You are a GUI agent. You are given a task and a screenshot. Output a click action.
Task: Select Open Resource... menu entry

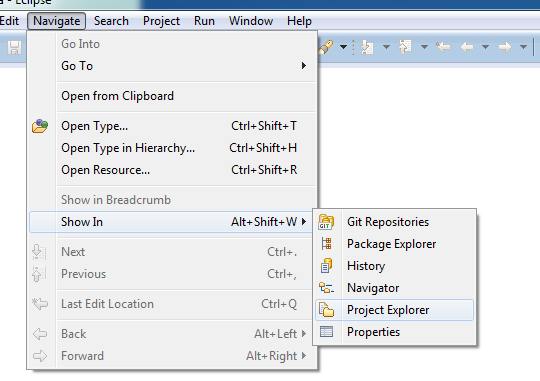pos(173,170)
